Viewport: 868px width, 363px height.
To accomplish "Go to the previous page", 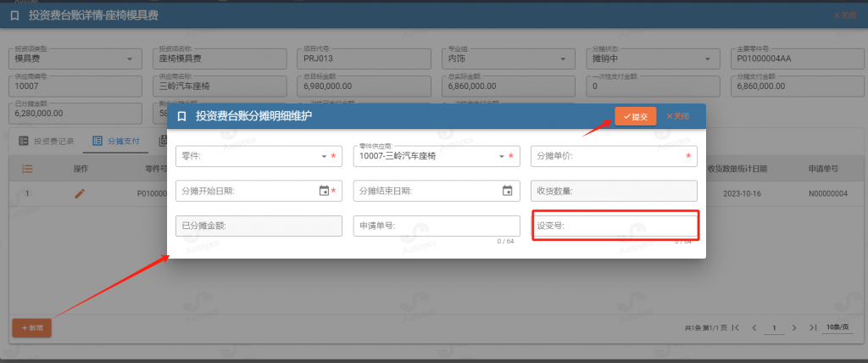I will coord(754,328).
